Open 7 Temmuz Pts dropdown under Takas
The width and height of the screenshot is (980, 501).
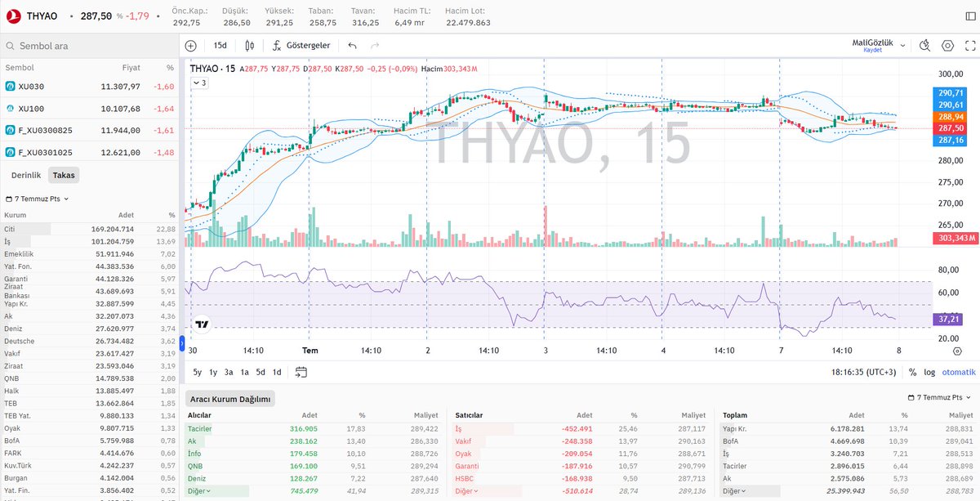click(x=38, y=199)
